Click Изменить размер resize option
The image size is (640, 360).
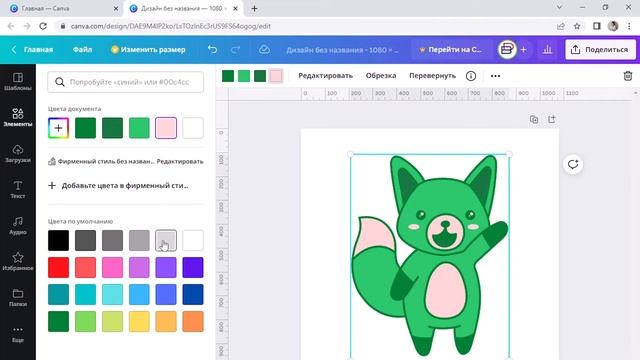pyautogui.click(x=148, y=49)
